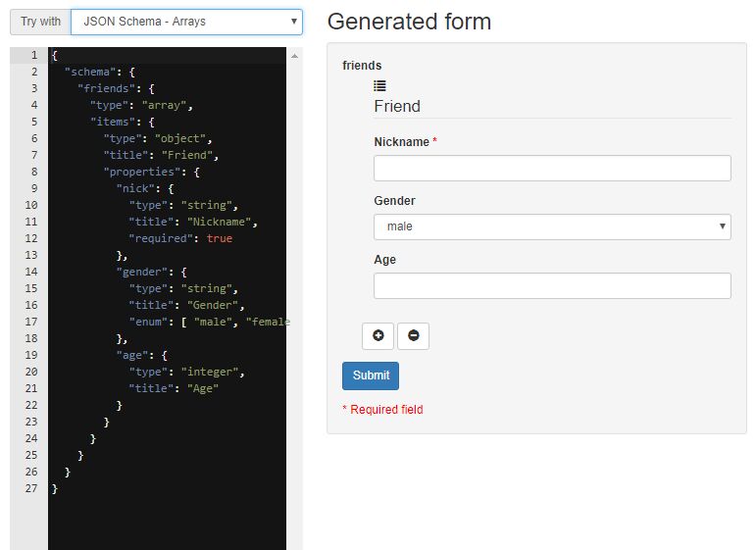756x550 pixels.
Task: Place cursor on "required": true line
Action: (x=180, y=238)
